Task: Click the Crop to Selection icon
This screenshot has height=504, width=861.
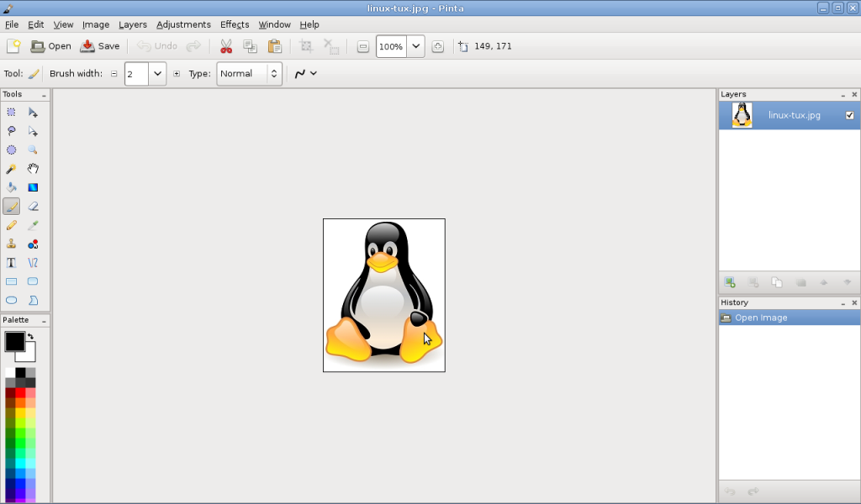Action: (x=306, y=46)
